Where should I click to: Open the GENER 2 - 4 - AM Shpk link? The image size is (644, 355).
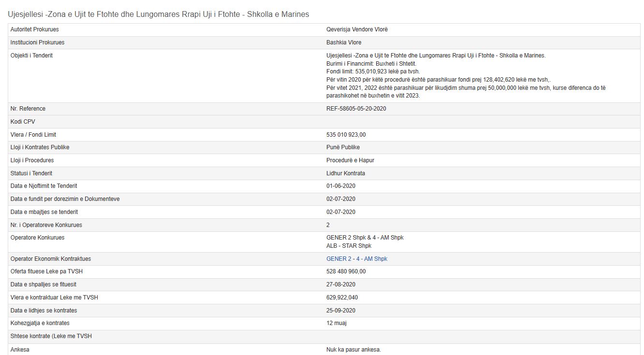point(357,259)
